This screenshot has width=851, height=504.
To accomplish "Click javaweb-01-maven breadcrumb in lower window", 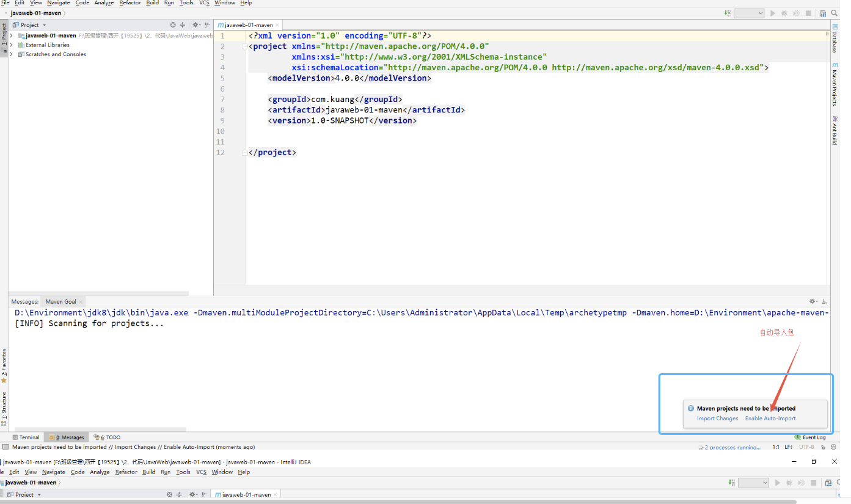I will 31,483.
